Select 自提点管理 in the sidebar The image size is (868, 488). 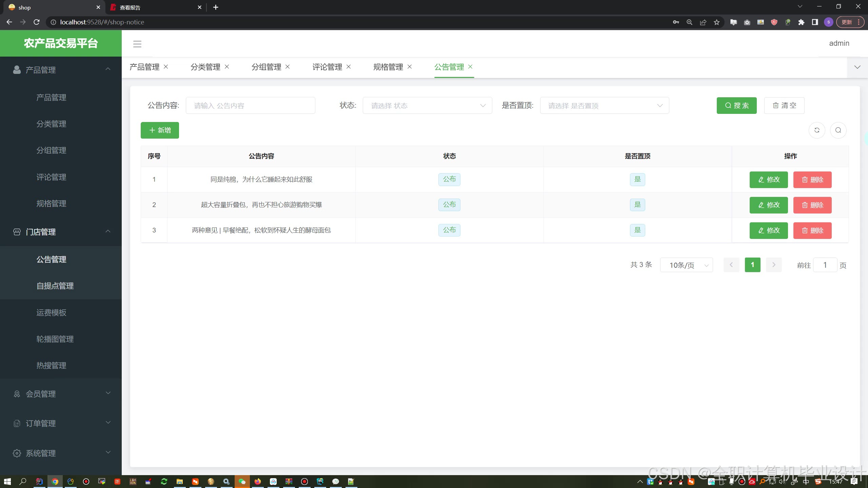[55, 286]
